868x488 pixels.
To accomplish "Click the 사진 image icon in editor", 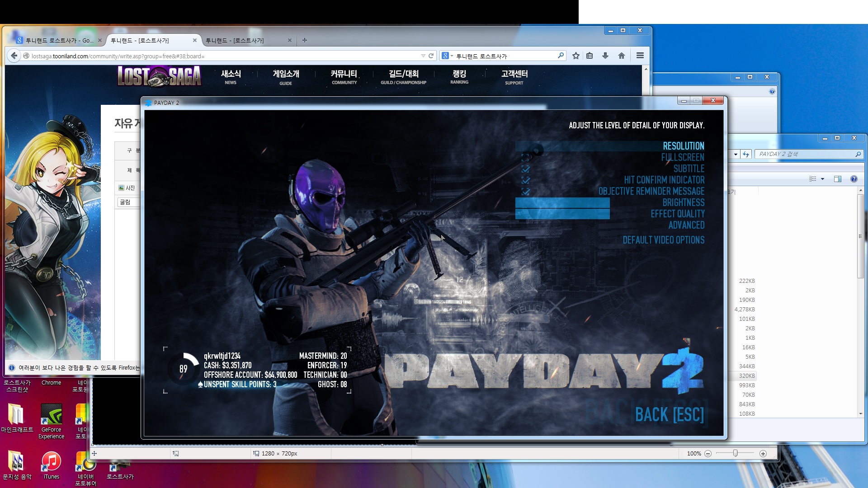I will tap(127, 188).
